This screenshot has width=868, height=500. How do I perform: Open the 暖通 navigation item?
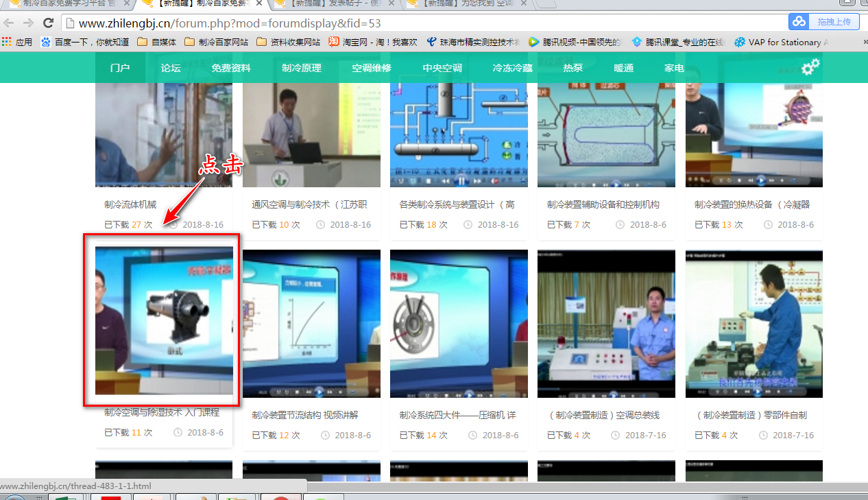[x=624, y=68]
